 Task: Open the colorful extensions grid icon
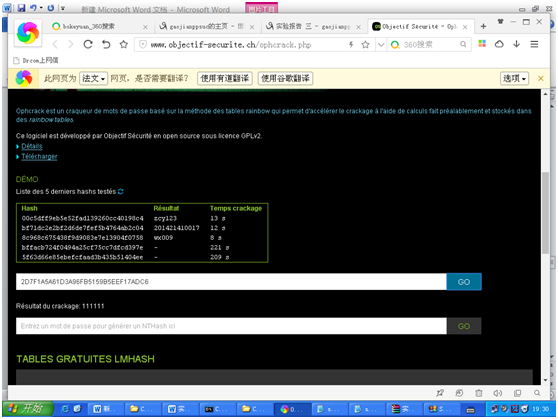(x=482, y=44)
